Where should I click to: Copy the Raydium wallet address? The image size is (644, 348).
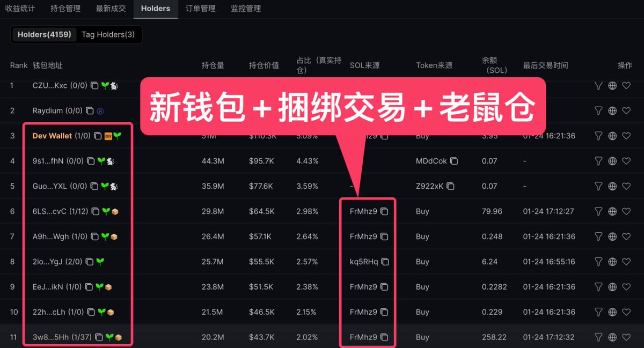[x=90, y=110]
